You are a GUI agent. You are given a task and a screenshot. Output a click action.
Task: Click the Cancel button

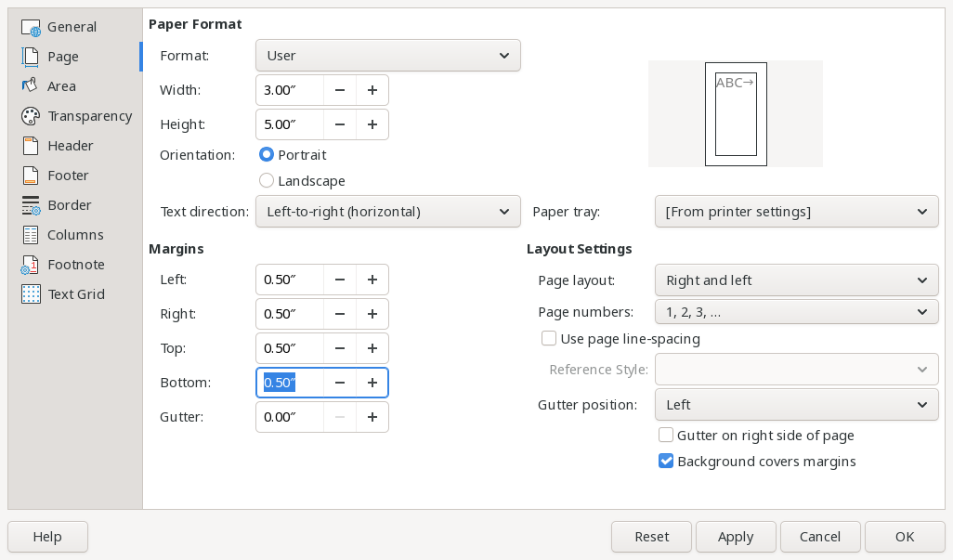click(820, 537)
